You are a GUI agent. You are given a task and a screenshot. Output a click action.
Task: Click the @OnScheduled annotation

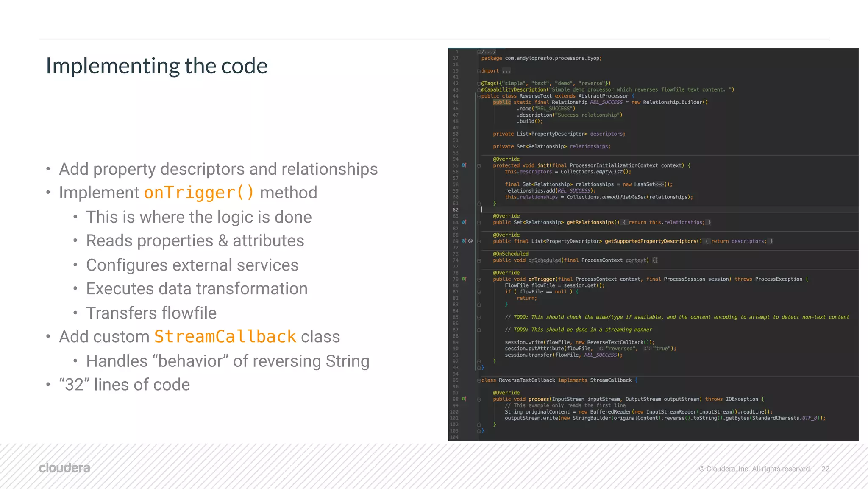coord(511,254)
